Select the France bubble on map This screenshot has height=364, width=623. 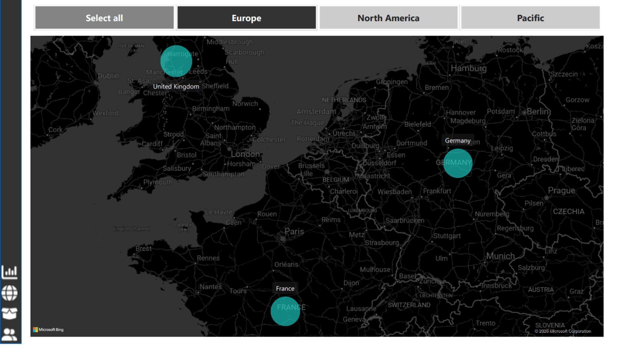pyautogui.click(x=285, y=311)
